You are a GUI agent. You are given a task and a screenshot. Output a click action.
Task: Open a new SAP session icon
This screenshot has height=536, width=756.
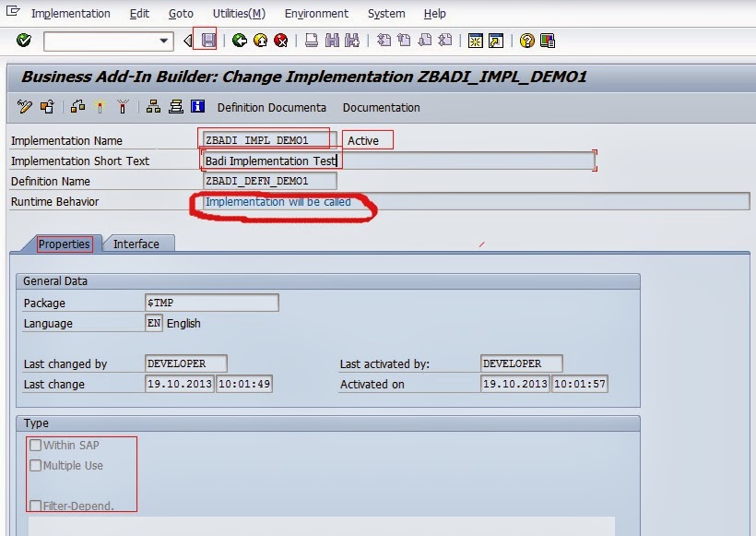(x=474, y=41)
